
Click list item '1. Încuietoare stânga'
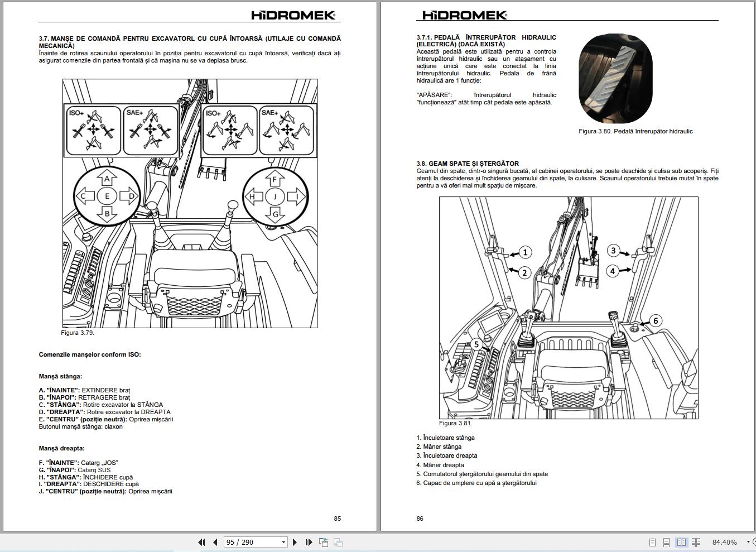coord(445,438)
